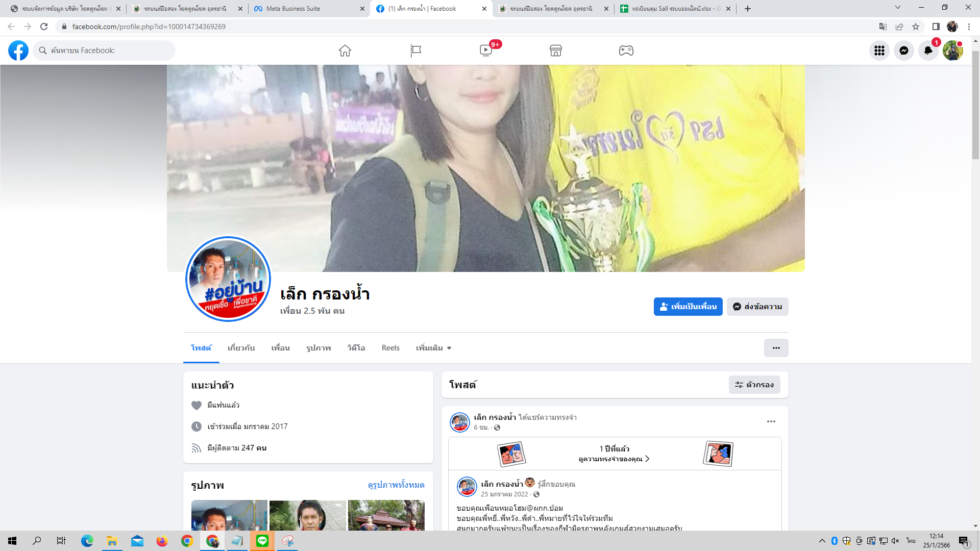
Task: Open notifications bell icon
Action: pos(928,51)
